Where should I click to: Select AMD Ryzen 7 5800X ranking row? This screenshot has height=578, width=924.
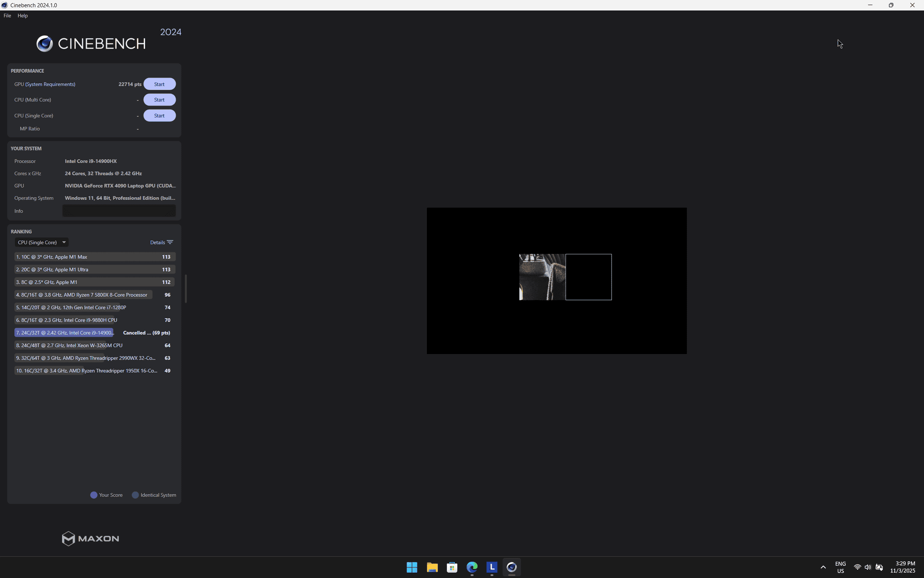[95, 295]
